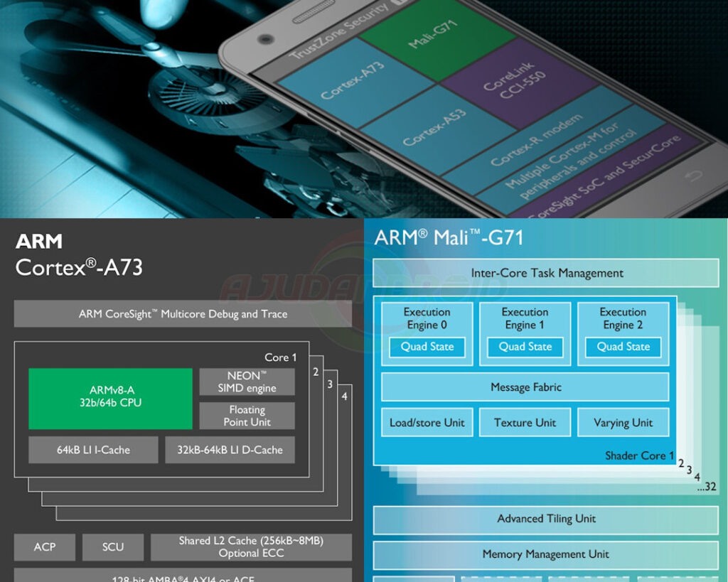
Task: Click the 128-bit AMBA4 AXI4 or ACE bar
Action: 183,576
